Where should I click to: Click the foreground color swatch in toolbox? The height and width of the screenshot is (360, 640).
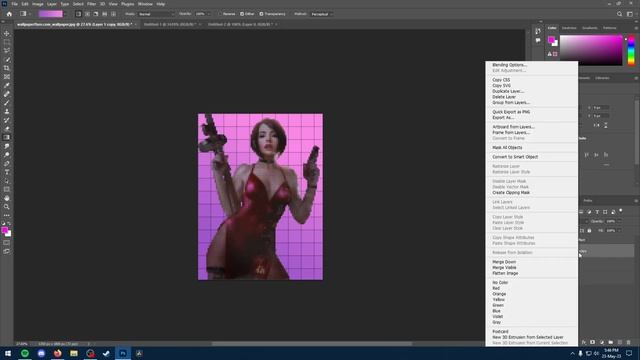tap(4, 231)
